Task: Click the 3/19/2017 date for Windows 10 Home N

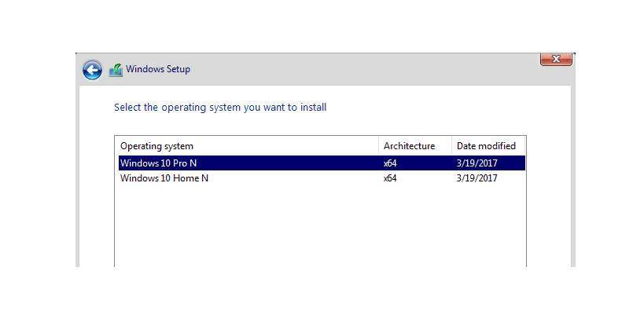Action: tap(477, 178)
